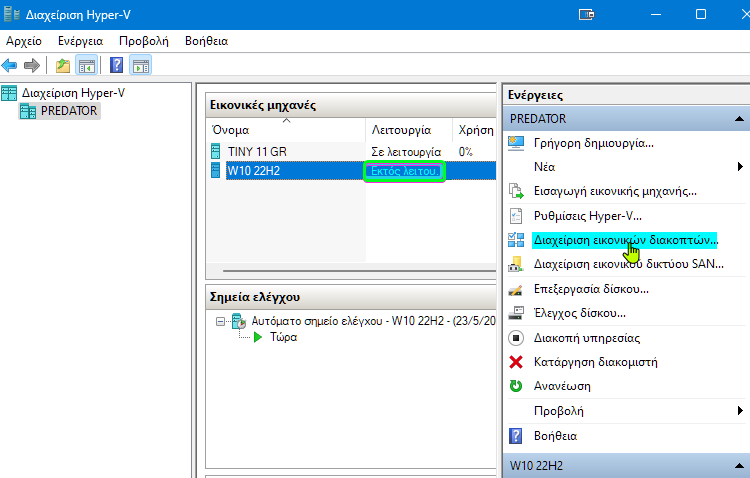Image resolution: width=750 pixels, height=478 pixels.
Task: Click the Back arrow toolbar icon
Action: pyautogui.click(x=9, y=65)
